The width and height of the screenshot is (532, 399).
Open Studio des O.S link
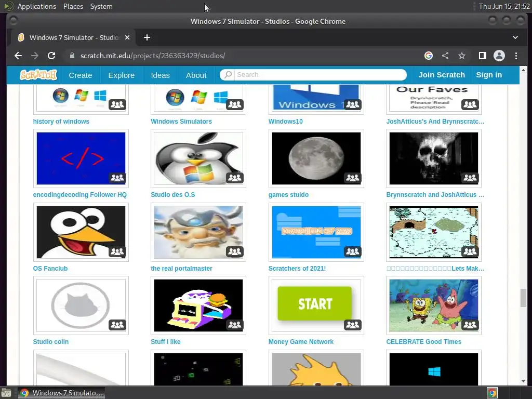pos(172,195)
